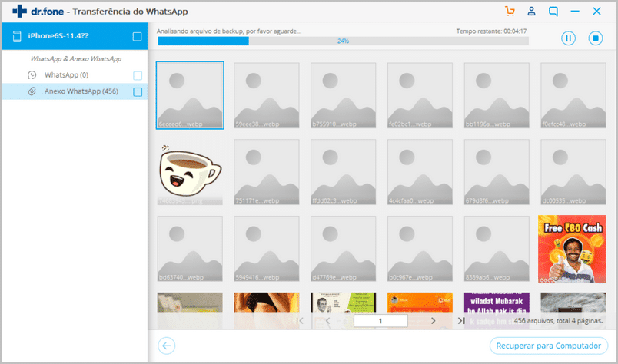This screenshot has width=618, height=364.
Task: Go to the previous page arrow
Action: point(327,321)
